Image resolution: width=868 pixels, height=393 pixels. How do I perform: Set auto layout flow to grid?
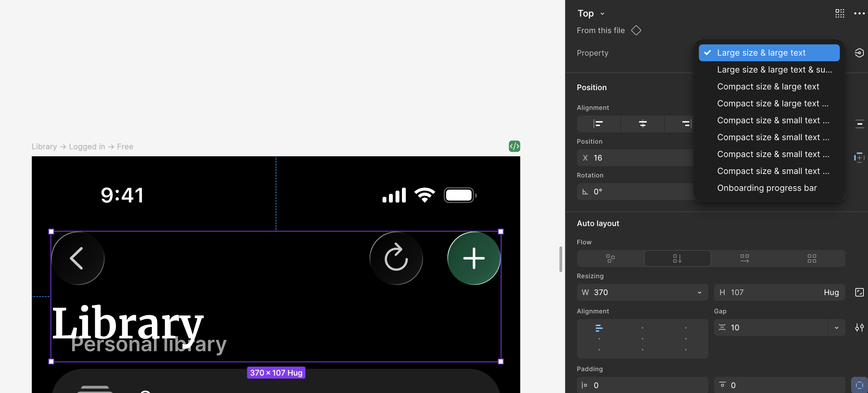[x=812, y=258]
